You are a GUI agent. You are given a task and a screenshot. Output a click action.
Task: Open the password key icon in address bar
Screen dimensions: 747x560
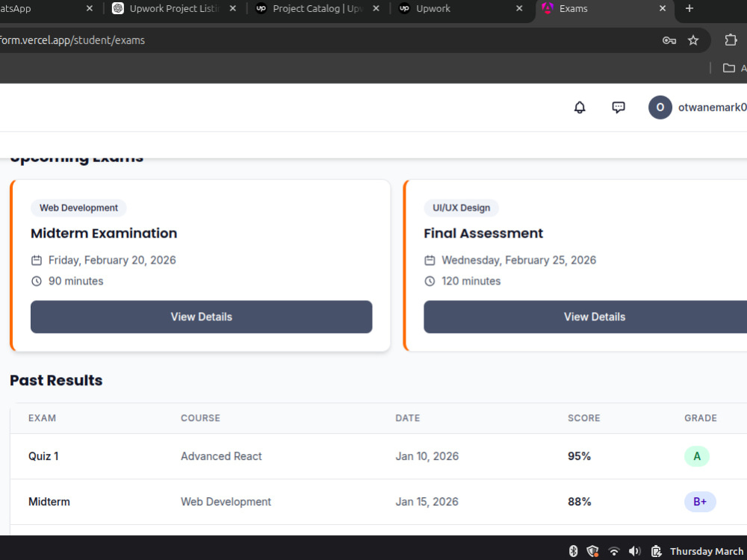[x=669, y=40]
